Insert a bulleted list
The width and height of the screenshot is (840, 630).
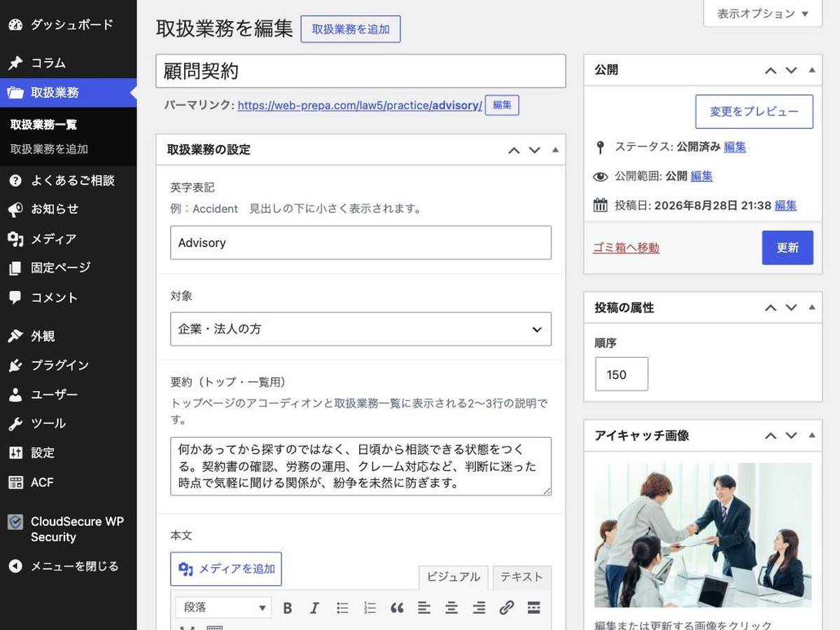pos(342,608)
